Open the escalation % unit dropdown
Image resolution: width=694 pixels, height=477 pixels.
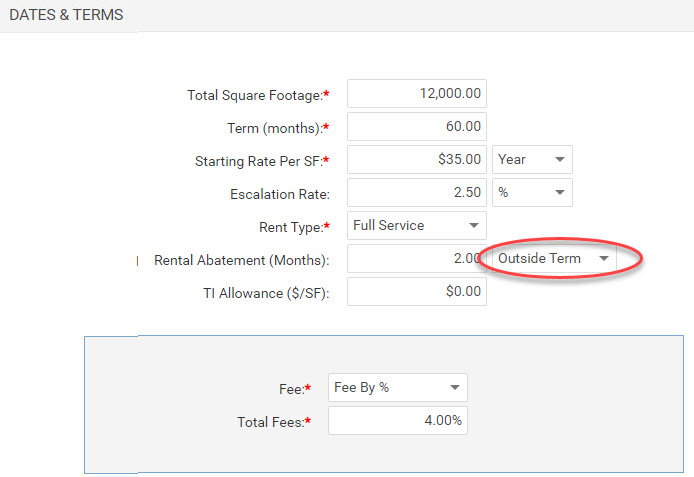[x=532, y=192]
